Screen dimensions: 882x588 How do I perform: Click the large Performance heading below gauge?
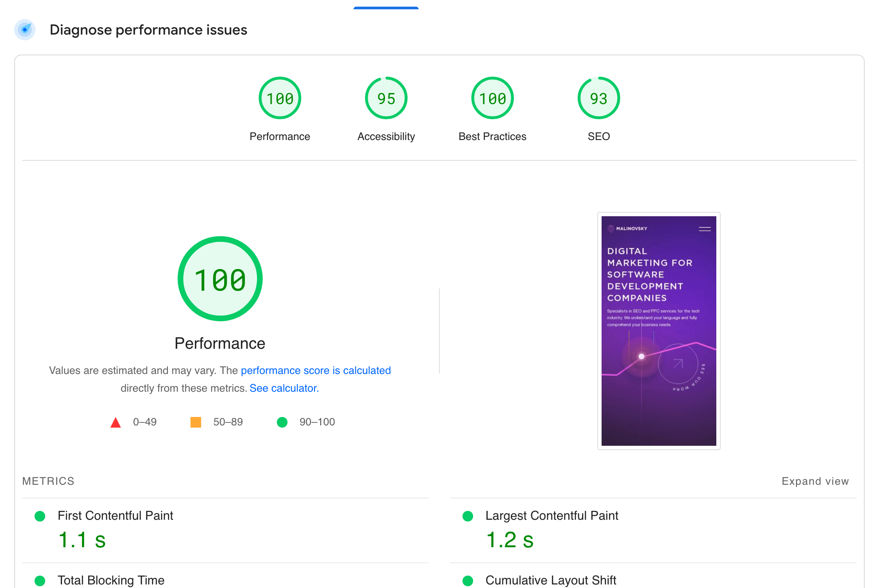click(220, 343)
